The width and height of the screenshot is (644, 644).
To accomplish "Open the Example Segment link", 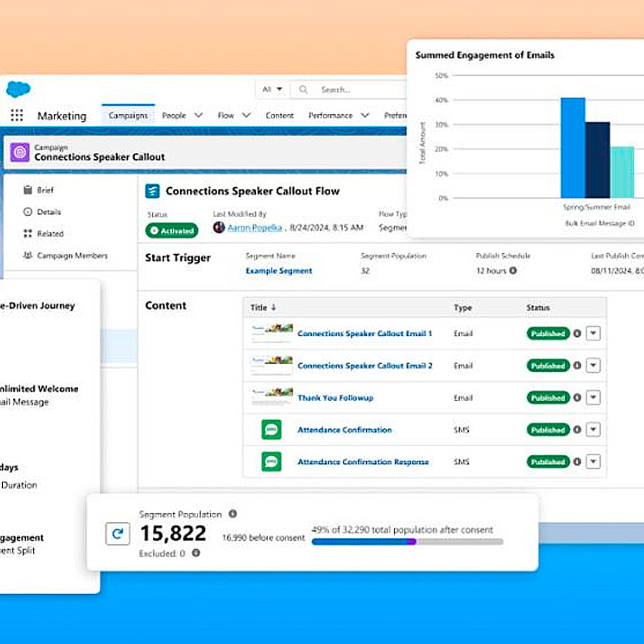I will pyautogui.click(x=279, y=271).
